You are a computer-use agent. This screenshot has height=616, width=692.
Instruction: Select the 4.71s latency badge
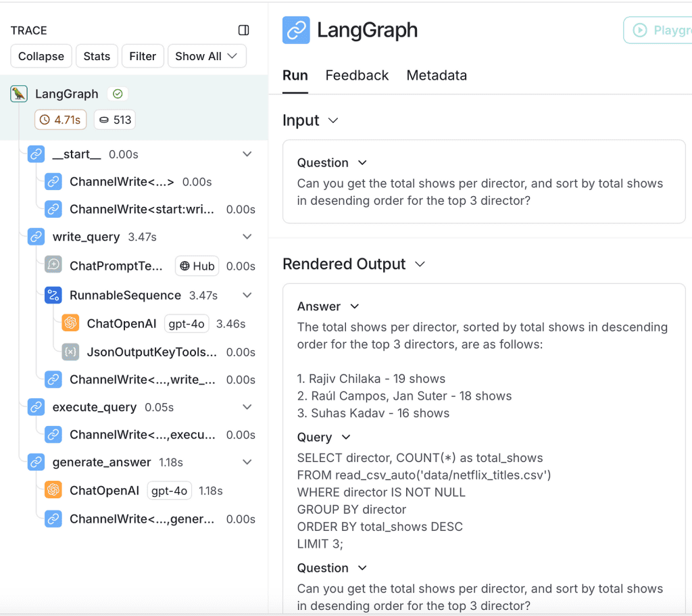click(x=61, y=120)
